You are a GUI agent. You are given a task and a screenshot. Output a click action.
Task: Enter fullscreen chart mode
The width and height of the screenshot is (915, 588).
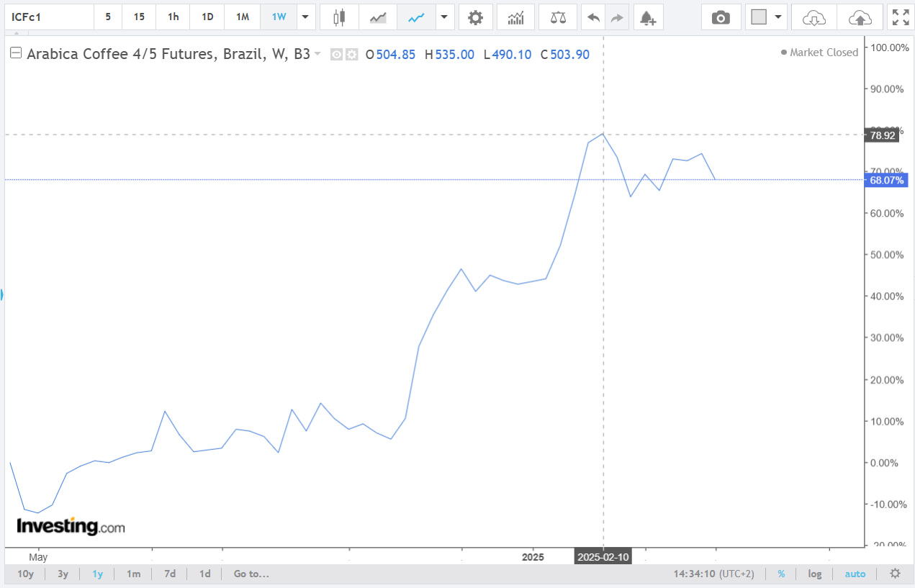(x=900, y=17)
